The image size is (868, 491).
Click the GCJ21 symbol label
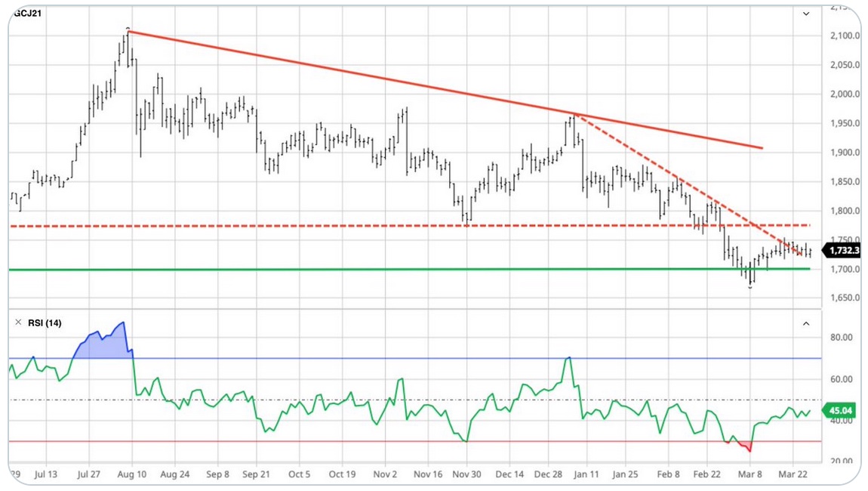(x=28, y=14)
